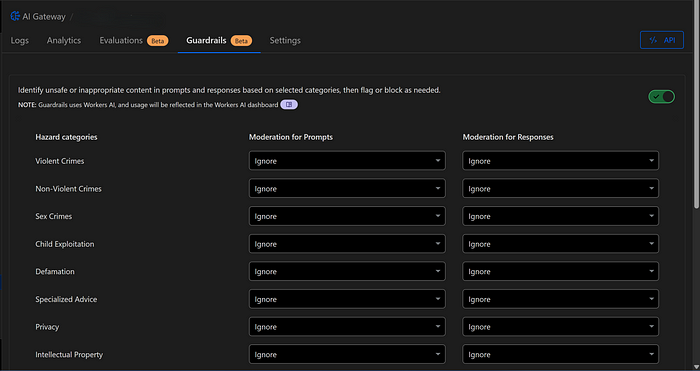Switch to the Logs tab
This screenshot has height=371, width=700.
[x=20, y=40]
